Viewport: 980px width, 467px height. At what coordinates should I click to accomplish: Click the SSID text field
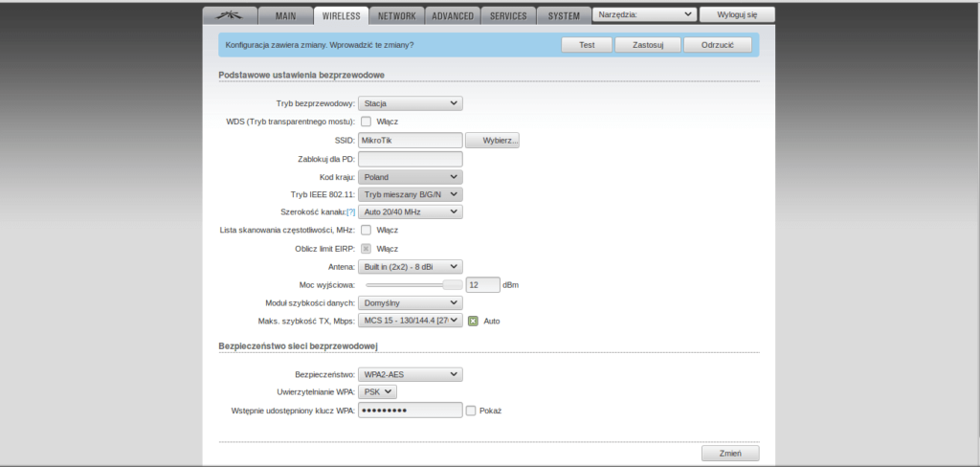coord(410,141)
